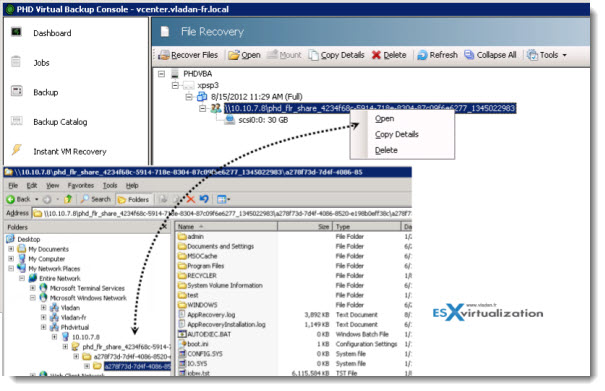Sort by the Type column header
The image size is (605, 391).
367,227
